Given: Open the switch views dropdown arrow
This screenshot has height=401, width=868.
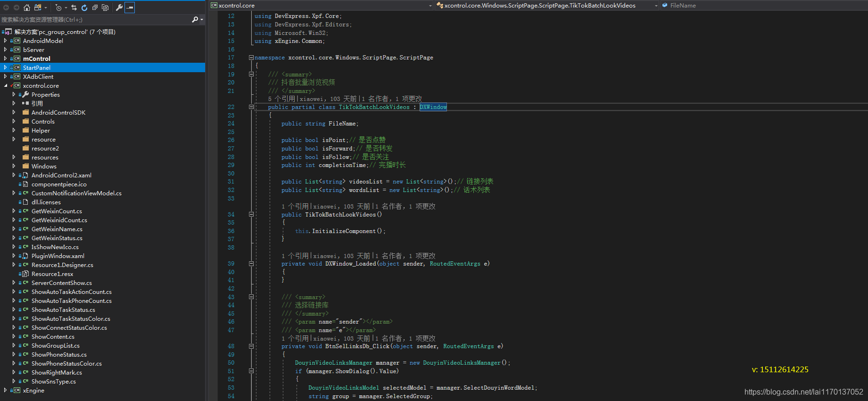Looking at the screenshot, I should [x=46, y=8].
